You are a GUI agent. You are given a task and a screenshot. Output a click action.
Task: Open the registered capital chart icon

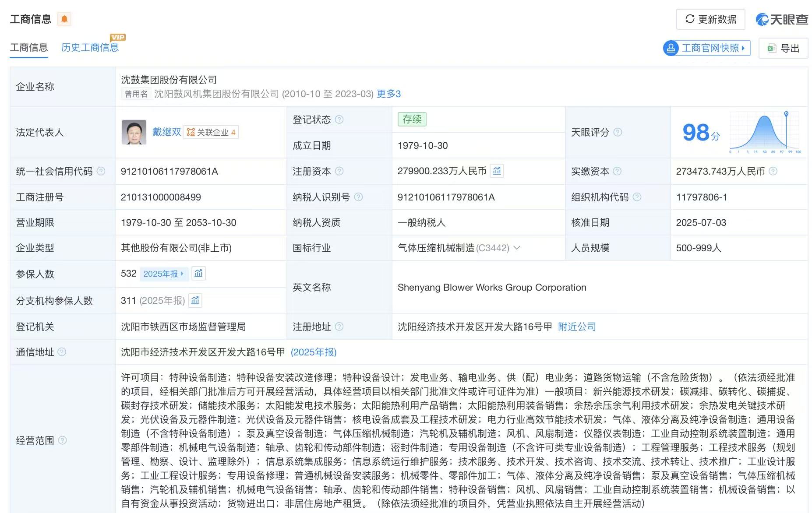[x=497, y=171]
